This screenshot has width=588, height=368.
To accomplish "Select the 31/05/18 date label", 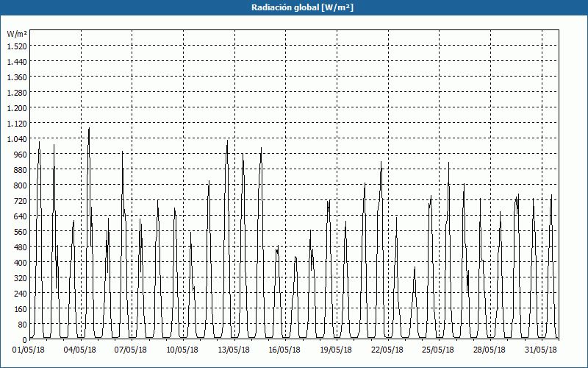I will (x=541, y=350).
